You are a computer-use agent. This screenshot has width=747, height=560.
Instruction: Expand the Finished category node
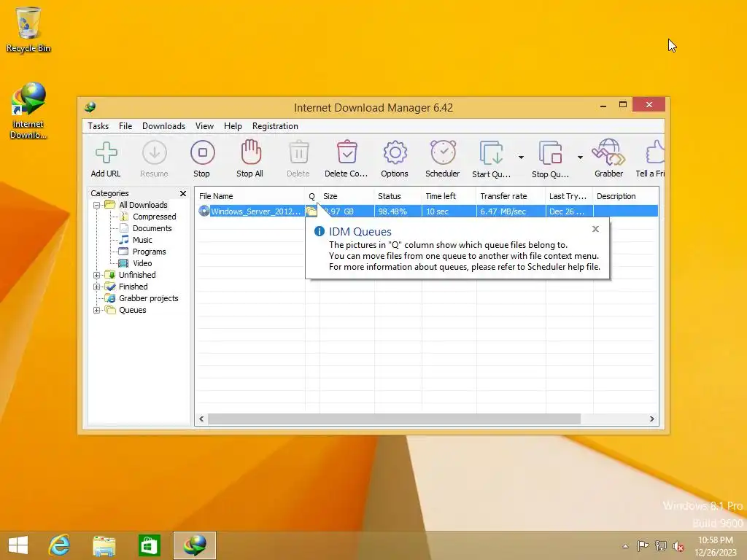pos(97,287)
